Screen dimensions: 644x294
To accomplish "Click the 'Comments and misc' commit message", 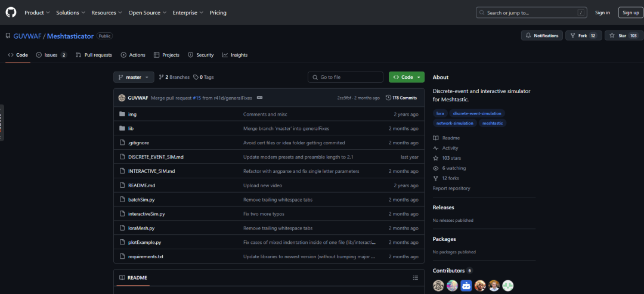I will (265, 114).
